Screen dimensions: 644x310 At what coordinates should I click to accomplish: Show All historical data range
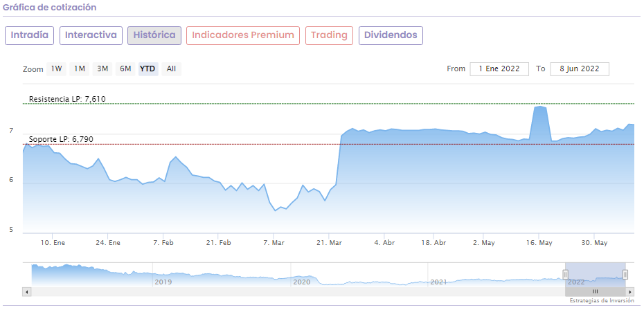[x=171, y=69]
